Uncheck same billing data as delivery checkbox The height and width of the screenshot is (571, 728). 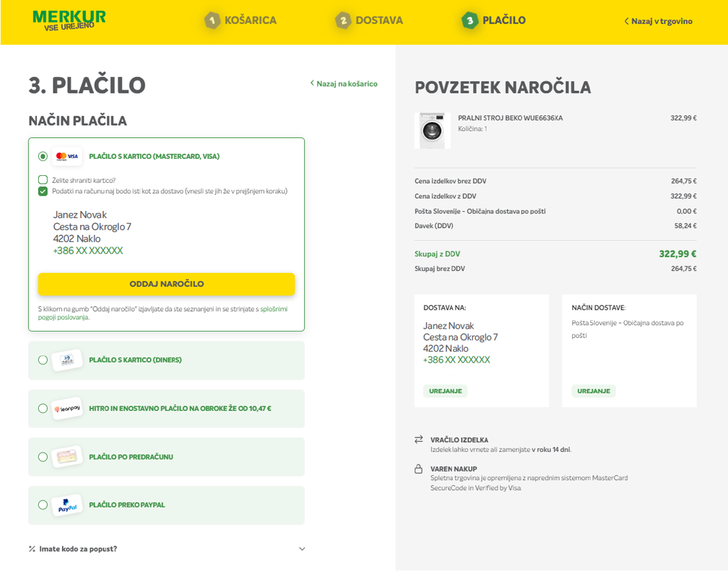coord(43,191)
